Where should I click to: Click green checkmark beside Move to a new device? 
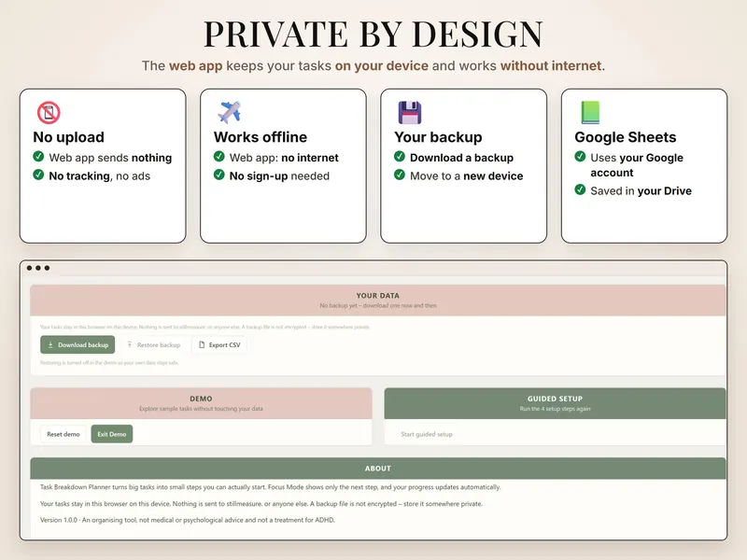[x=400, y=175]
